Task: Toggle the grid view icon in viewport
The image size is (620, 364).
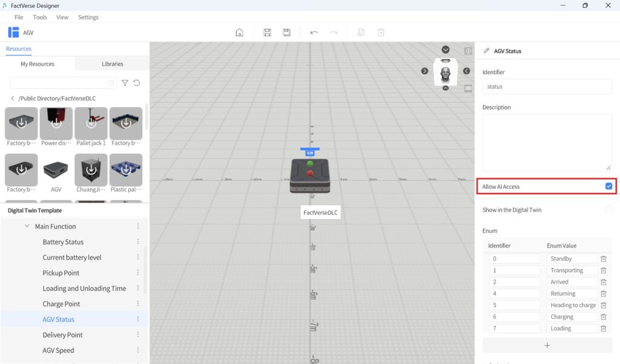Action: pyautogui.click(x=468, y=88)
